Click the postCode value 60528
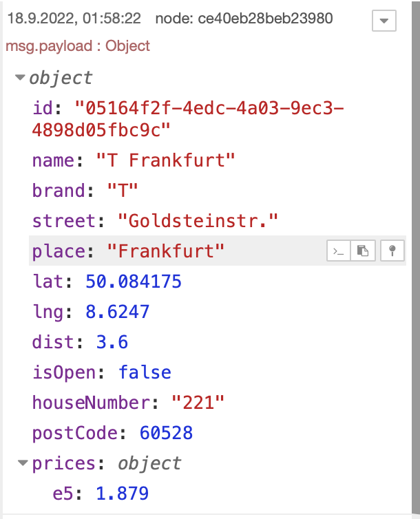 click(166, 433)
